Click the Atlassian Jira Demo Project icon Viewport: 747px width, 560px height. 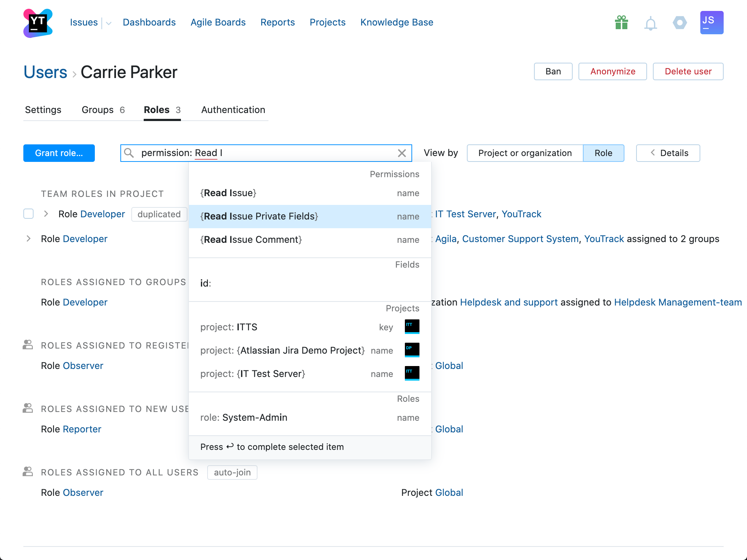[412, 350]
